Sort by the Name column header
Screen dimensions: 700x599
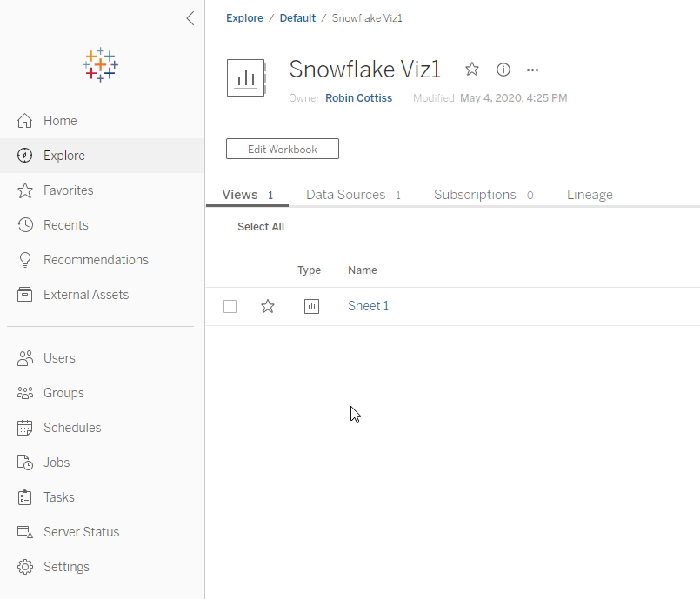362,270
